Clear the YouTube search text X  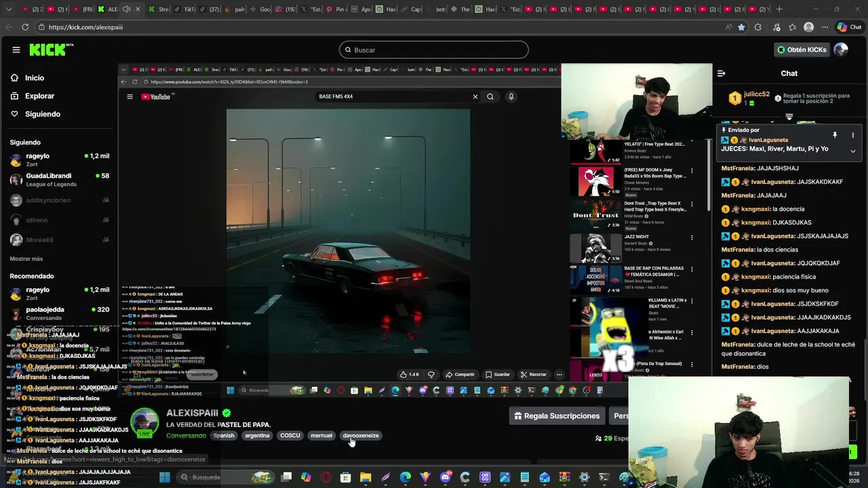click(475, 96)
